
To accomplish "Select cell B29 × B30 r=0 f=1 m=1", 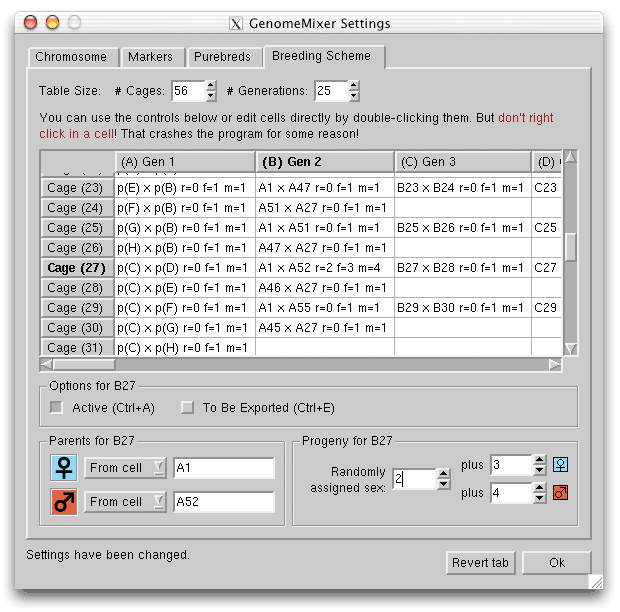I will click(x=463, y=308).
